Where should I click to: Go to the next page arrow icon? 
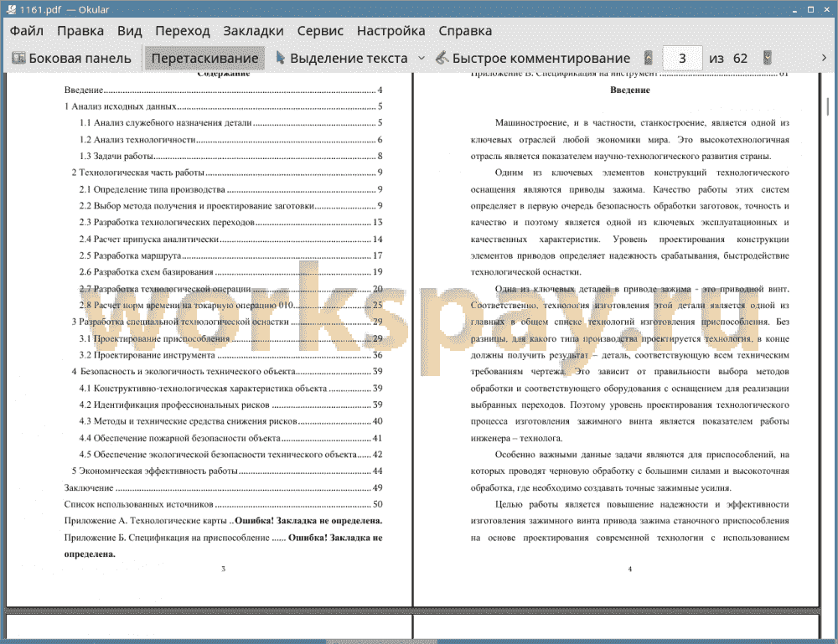(x=768, y=58)
